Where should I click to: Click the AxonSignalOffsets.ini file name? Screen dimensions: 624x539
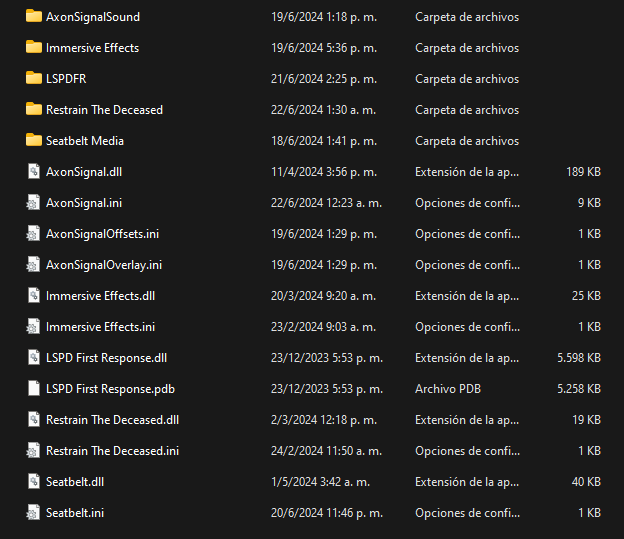point(102,234)
